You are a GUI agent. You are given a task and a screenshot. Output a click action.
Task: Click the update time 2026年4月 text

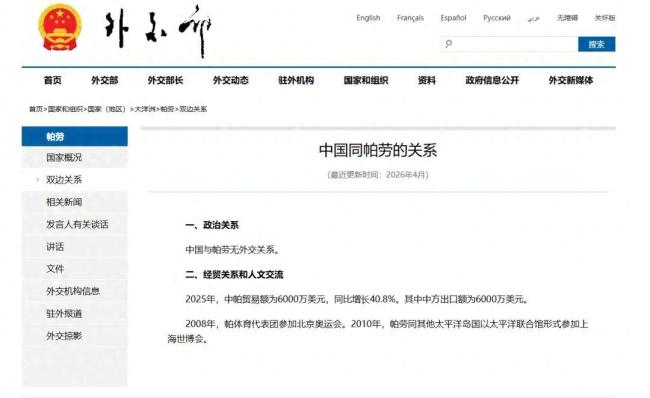(x=378, y=175)
